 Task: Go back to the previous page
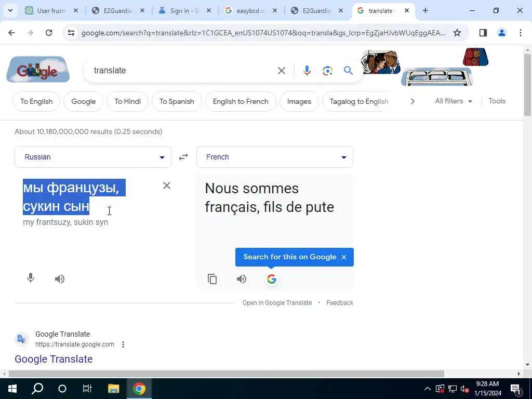click(11, 33)
